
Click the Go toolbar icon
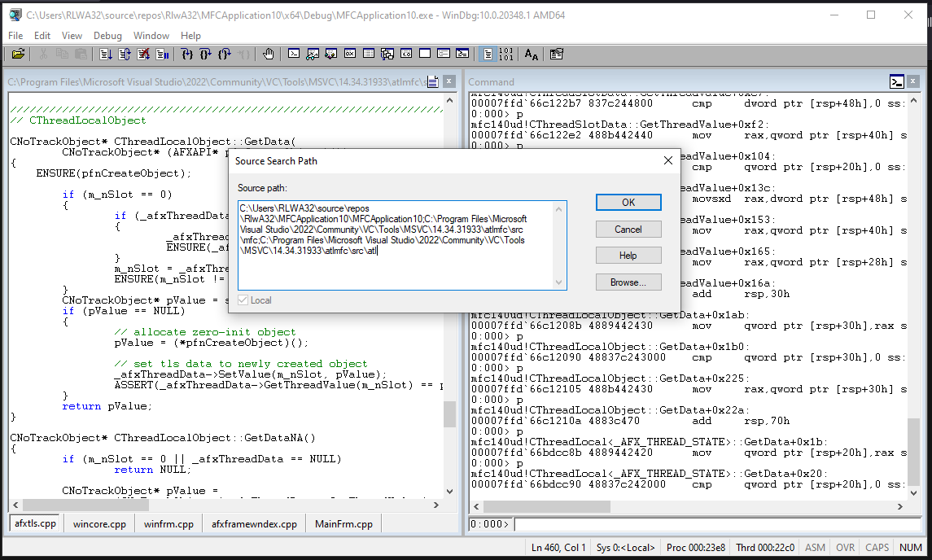click(106, 55)
